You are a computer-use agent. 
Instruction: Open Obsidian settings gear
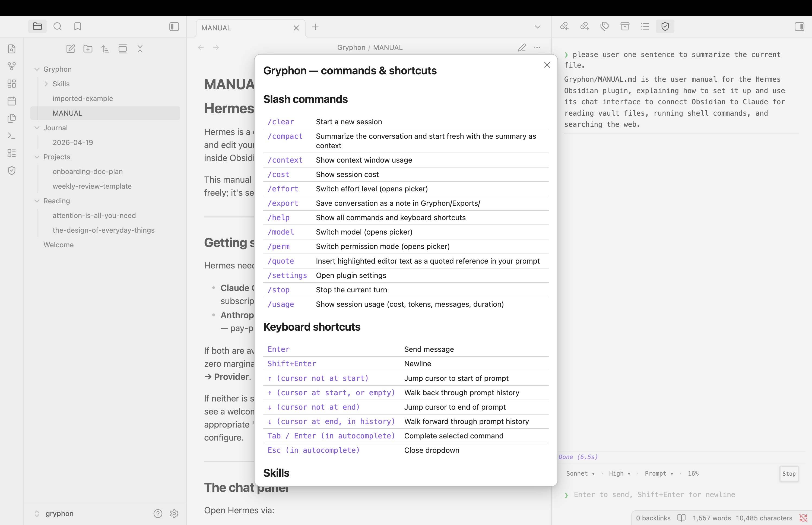(x=174, y=513)
